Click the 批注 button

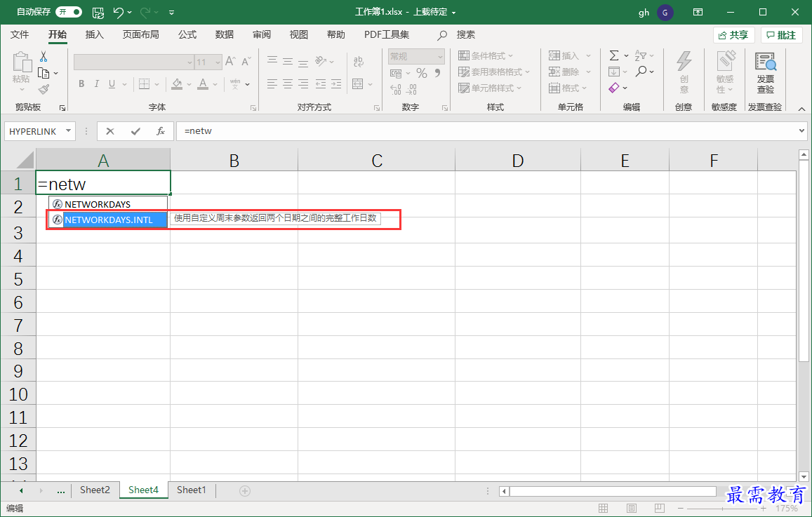(781, 35)
